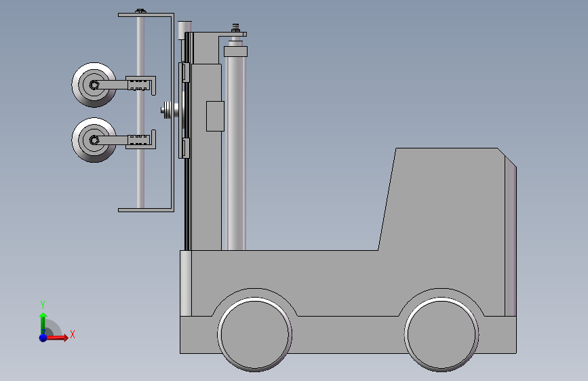This screenshot has height=381, width=588.
Task: Select the nut atop the C-frame rod
Action: click(x=140, y=11)
